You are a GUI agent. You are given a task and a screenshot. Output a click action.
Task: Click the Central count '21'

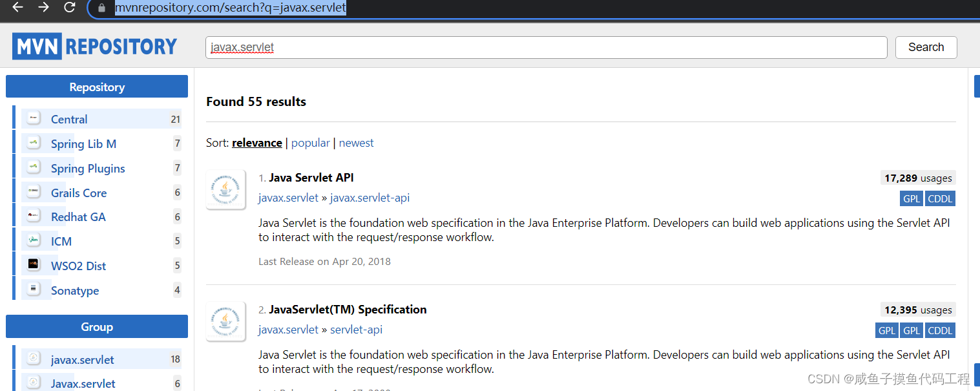click(176, 119)
